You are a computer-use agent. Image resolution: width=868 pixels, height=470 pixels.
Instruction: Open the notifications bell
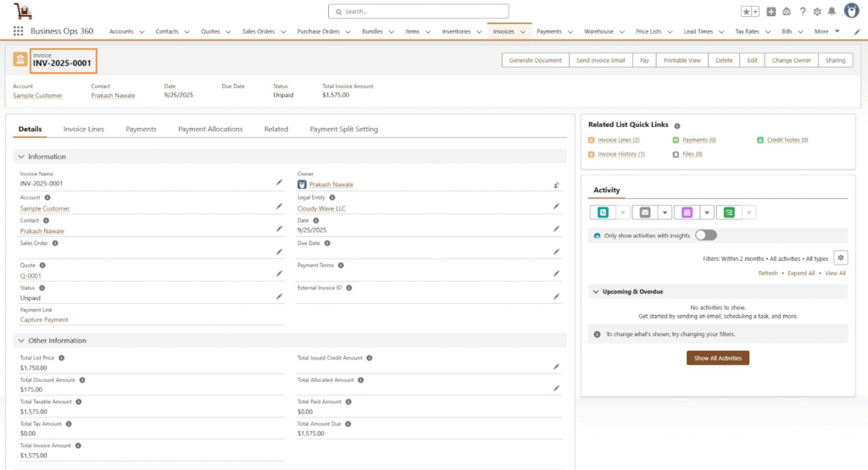pyautogui.click(x=832, y=12)
